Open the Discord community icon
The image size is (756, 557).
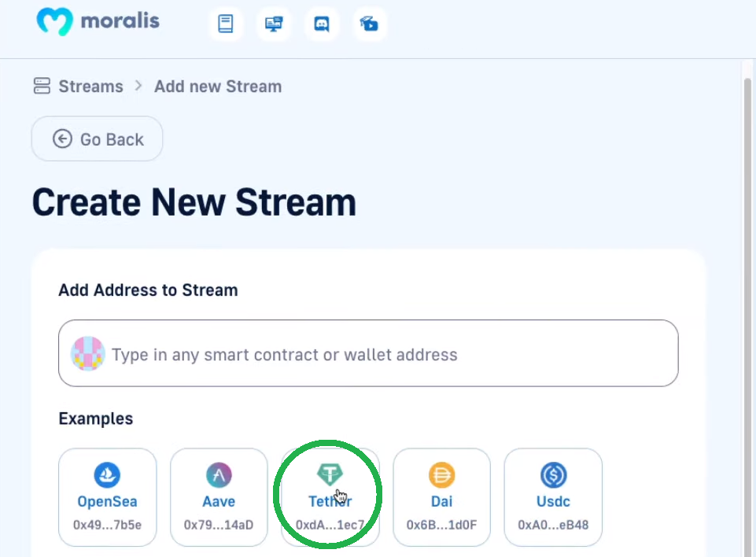pyautogui.click(x=322, y=24)
